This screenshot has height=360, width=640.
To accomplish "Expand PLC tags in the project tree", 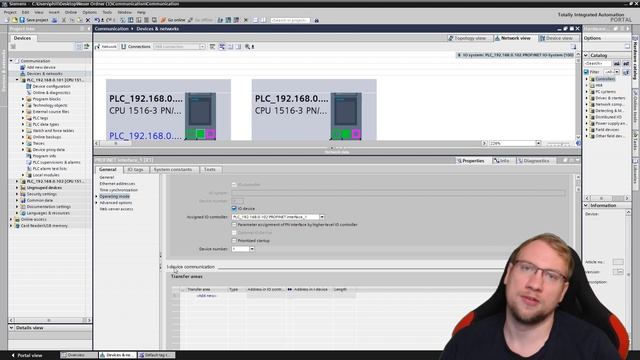I will pos(23,118).
